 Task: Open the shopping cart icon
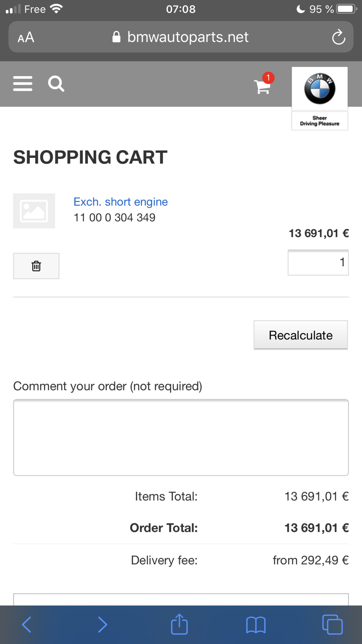tap(262, 86)
